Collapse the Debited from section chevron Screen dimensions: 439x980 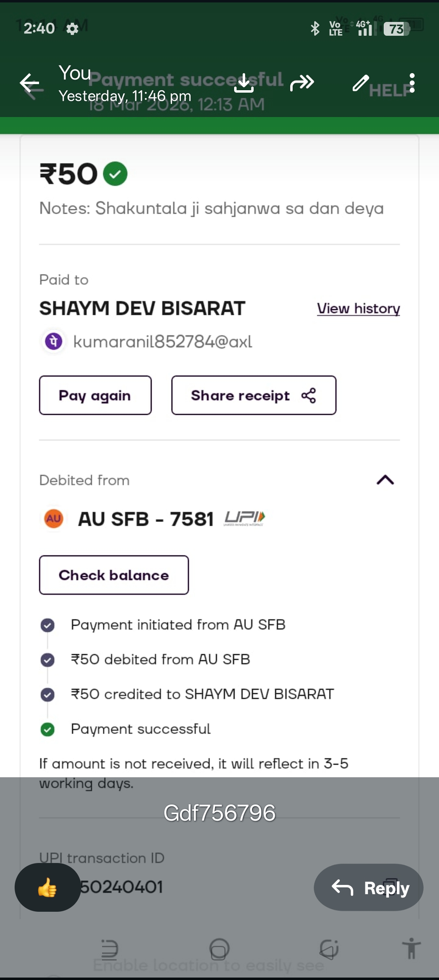[x=385, y=480]
